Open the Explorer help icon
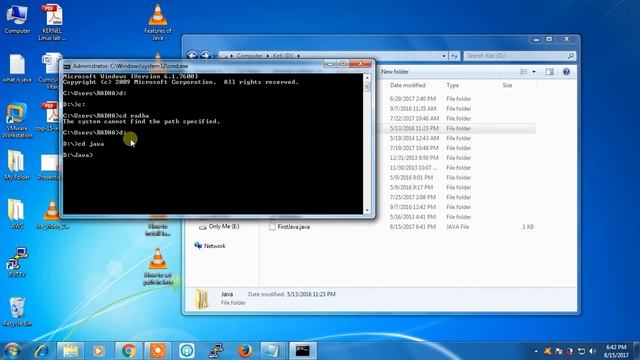 (566, 72)
